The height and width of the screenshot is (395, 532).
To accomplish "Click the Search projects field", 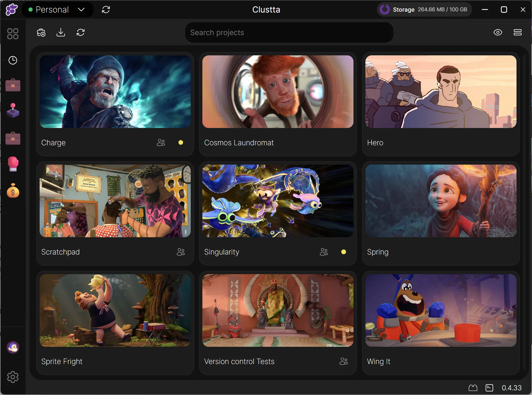I will click(289, 32).
